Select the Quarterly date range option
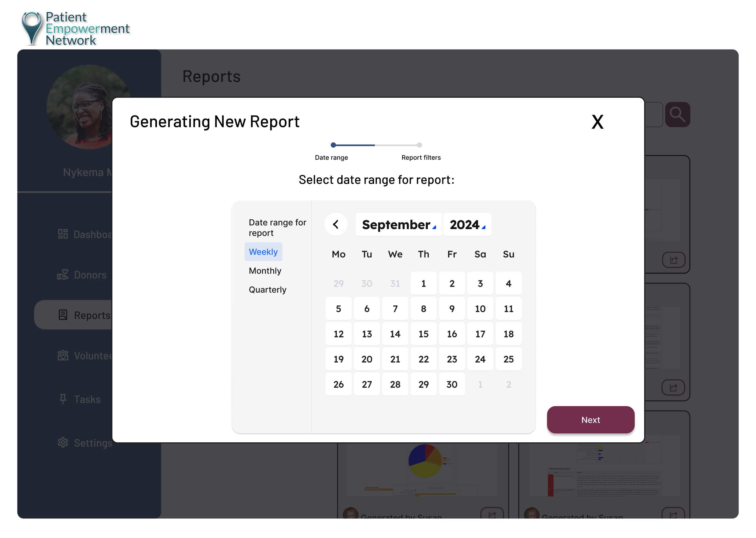Screen dimensions: 756x538 coord(267,290)
